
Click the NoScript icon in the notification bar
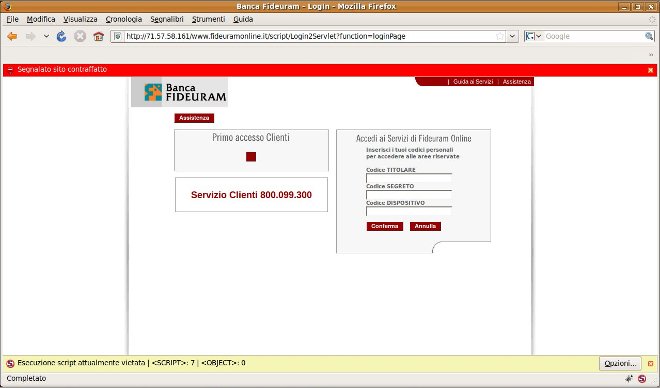(x=11, y=364)
